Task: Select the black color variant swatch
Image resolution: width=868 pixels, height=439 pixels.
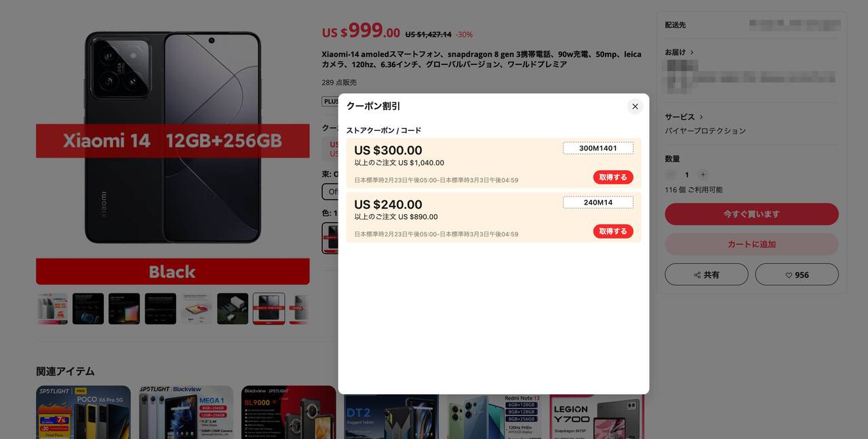Action: (x=330, y=238)
